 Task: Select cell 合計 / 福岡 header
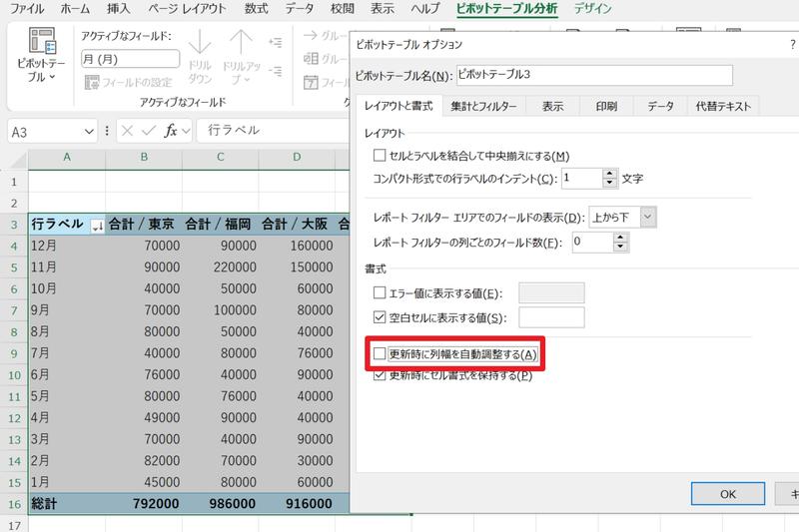[x=220, y=225]
